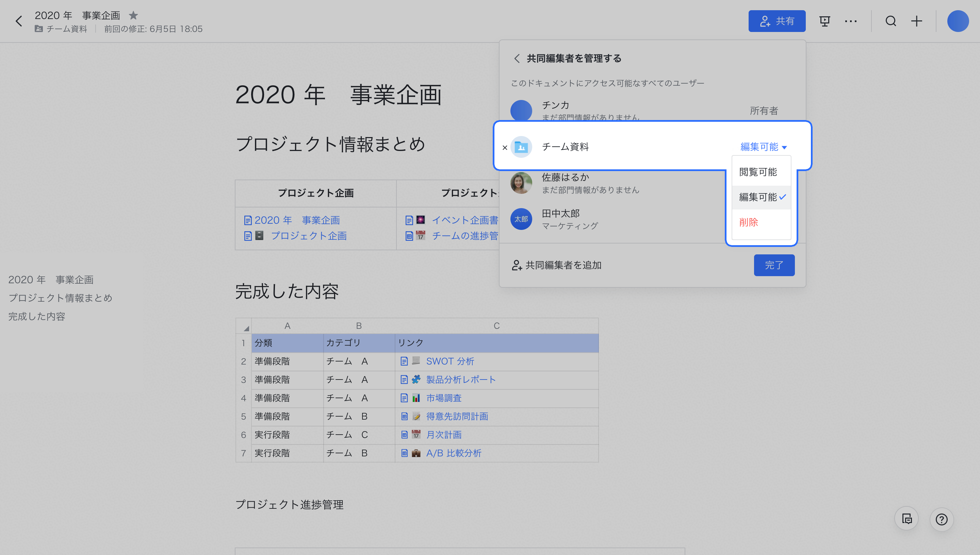Collapse the 共同編集者を管理する panel via back chevron
Screen dimensions: 980x555
tap(517, 59)
